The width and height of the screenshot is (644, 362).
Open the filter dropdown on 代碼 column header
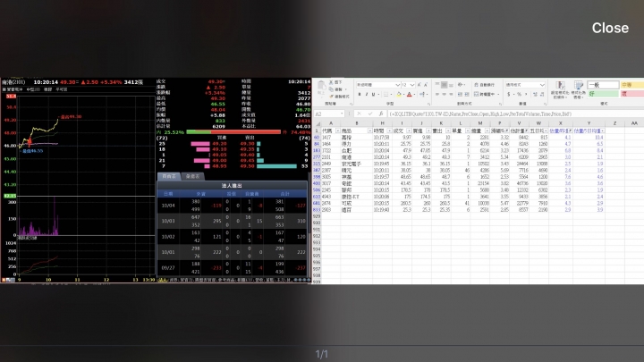pyautogui.click(x=337, y=130)
